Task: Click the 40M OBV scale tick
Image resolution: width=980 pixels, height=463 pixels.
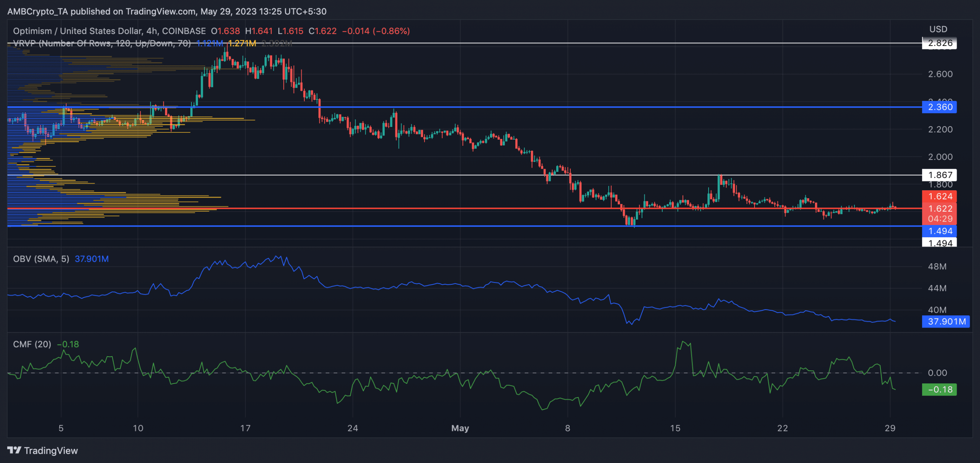Action: (x=937, y=310)
